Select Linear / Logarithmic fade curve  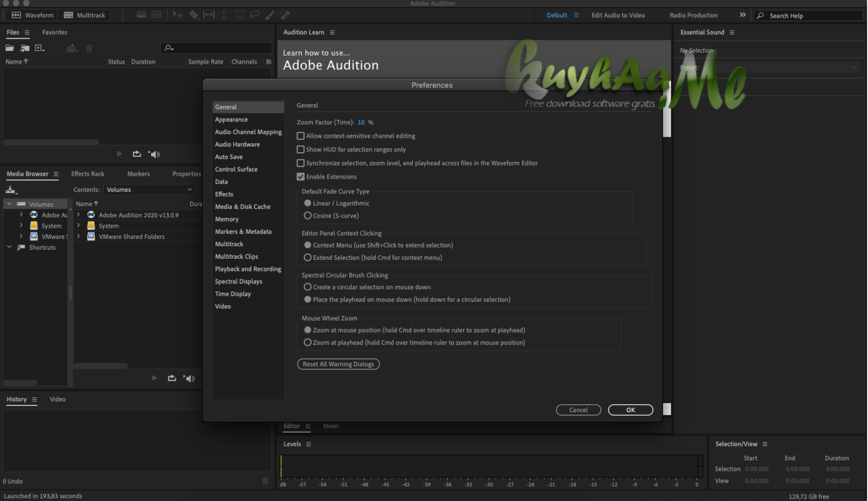(x=308, y=203)
